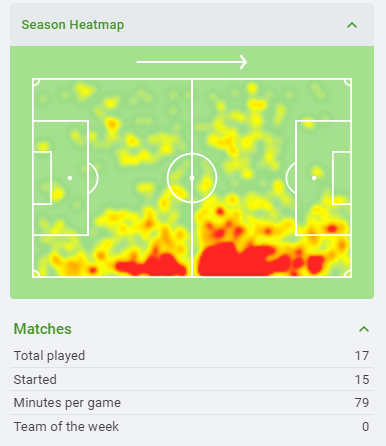Collapse the Season Heatmap chevron
Viewport: 386px width, 446px height.
(352, 25)
